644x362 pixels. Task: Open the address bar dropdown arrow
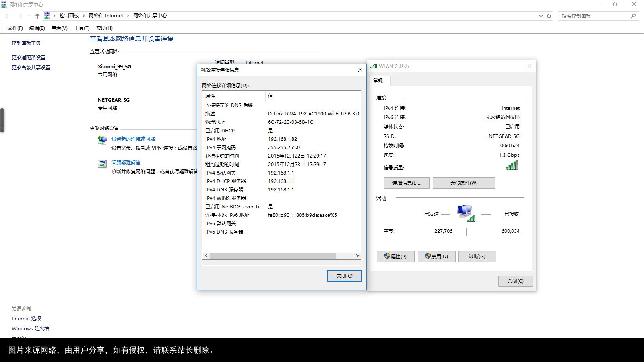[541, 16]
